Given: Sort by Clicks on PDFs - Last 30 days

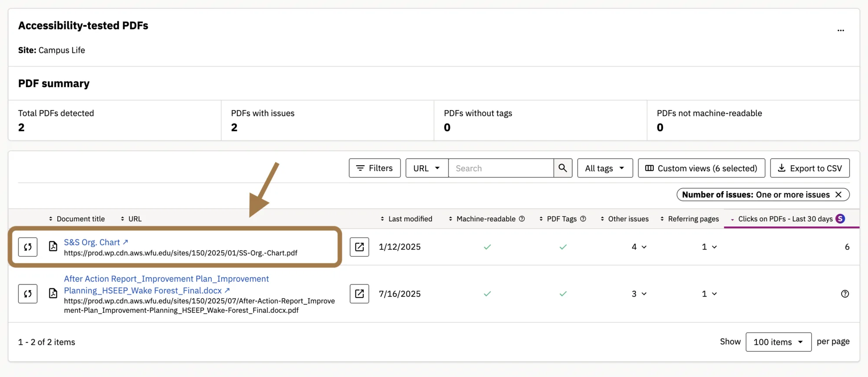Looking at the screenshot, I should coord(782,219).
